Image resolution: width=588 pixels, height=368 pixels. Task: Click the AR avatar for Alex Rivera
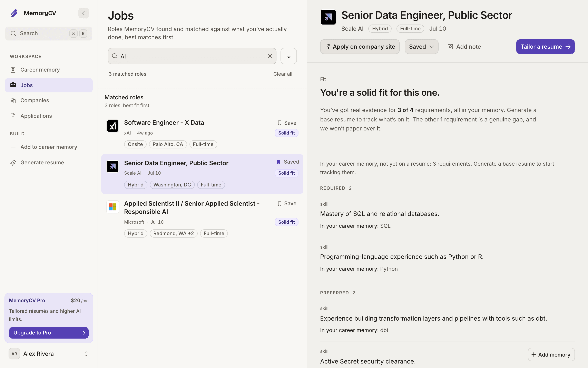(x=14, y=354)
